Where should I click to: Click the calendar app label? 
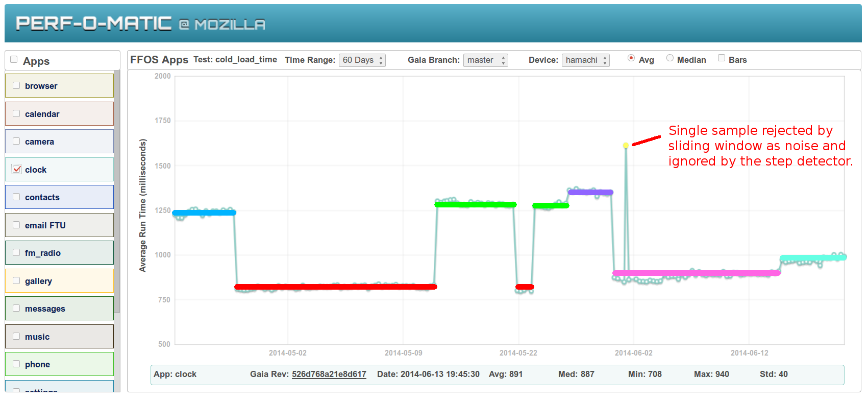pos(42,114)
